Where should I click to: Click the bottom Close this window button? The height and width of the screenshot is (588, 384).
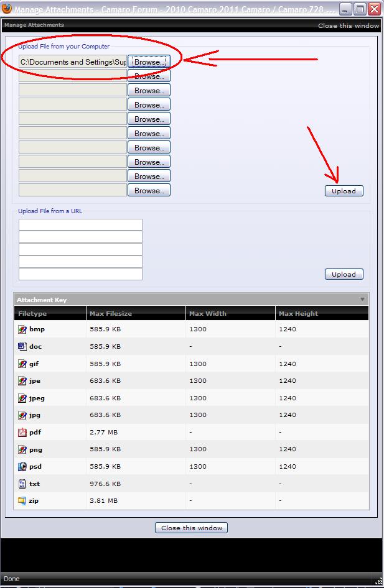192,528
